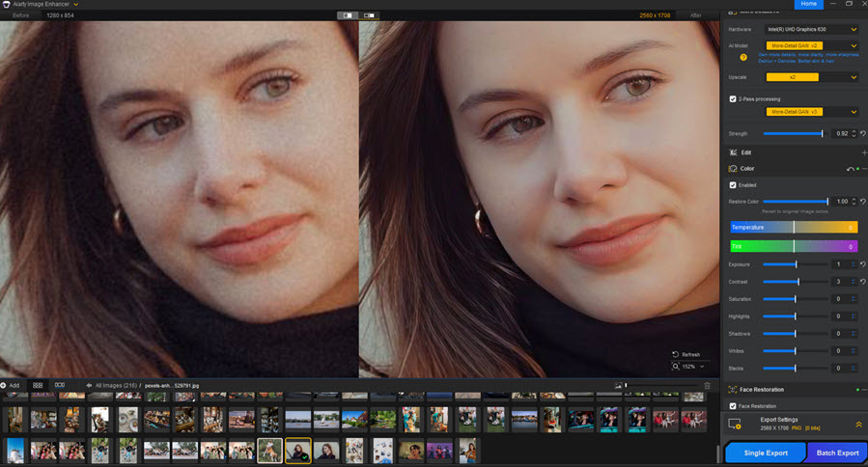Adjust the Exposure slider
Image resolution: width=868 pixels, height=467 pixels.
pyautogui.click(x=796, y=264)
